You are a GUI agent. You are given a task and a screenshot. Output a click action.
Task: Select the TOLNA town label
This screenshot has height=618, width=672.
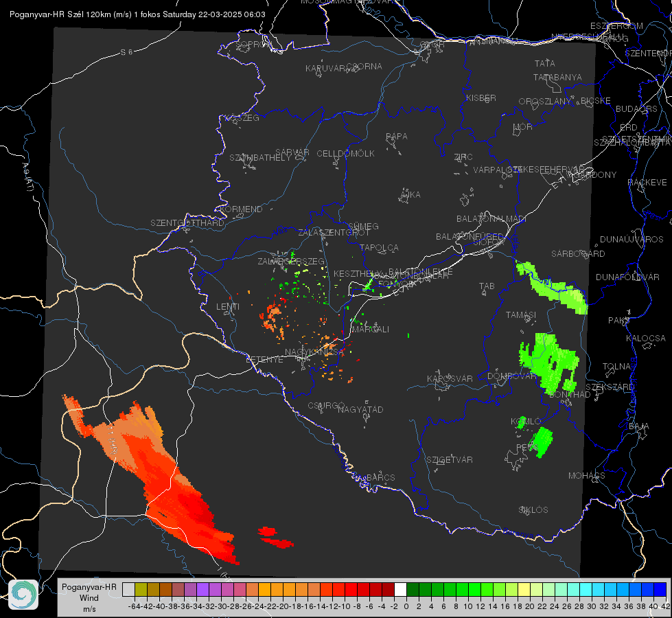616,367
